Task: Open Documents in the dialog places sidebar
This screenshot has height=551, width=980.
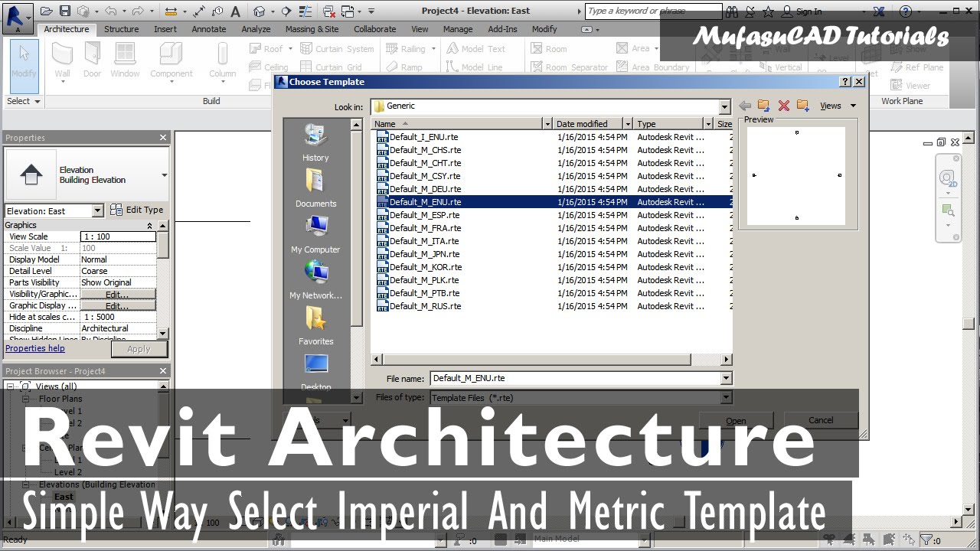Action: (315, 188)
